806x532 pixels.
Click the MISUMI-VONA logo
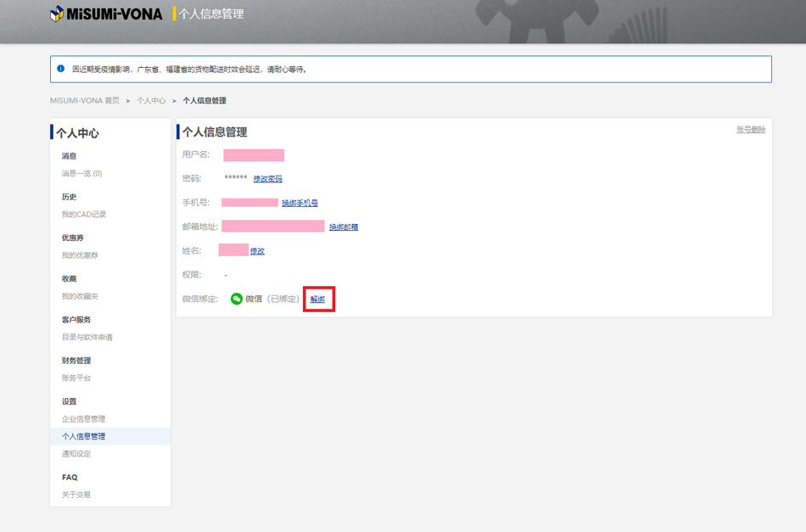click(106, 14)
